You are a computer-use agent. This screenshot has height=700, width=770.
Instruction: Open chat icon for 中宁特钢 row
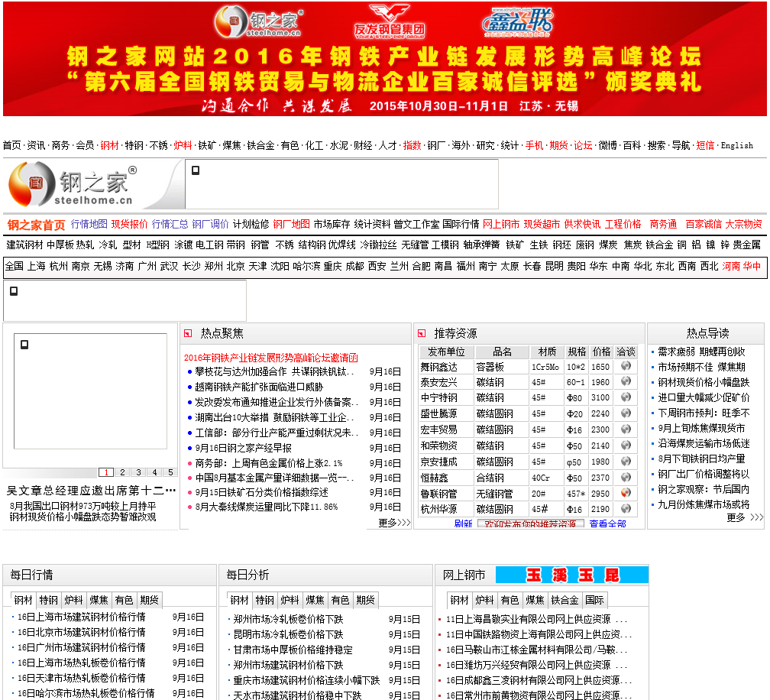[x=626, y=397]
